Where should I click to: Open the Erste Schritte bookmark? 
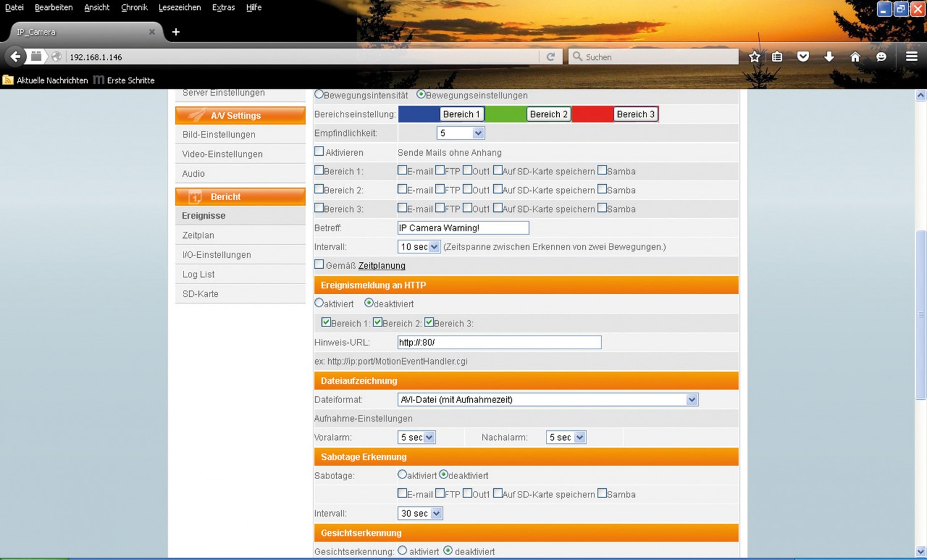coord(124,80)
